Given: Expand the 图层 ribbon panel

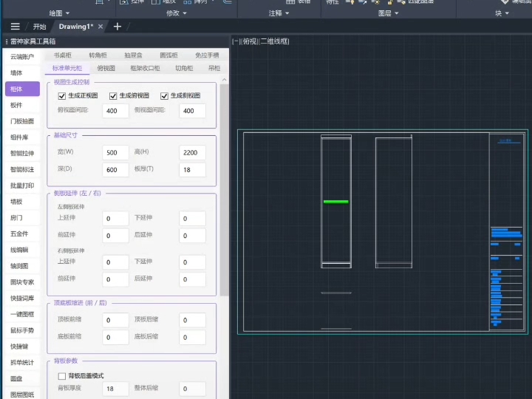Looking at the screenshot, I should pos(389,13).
